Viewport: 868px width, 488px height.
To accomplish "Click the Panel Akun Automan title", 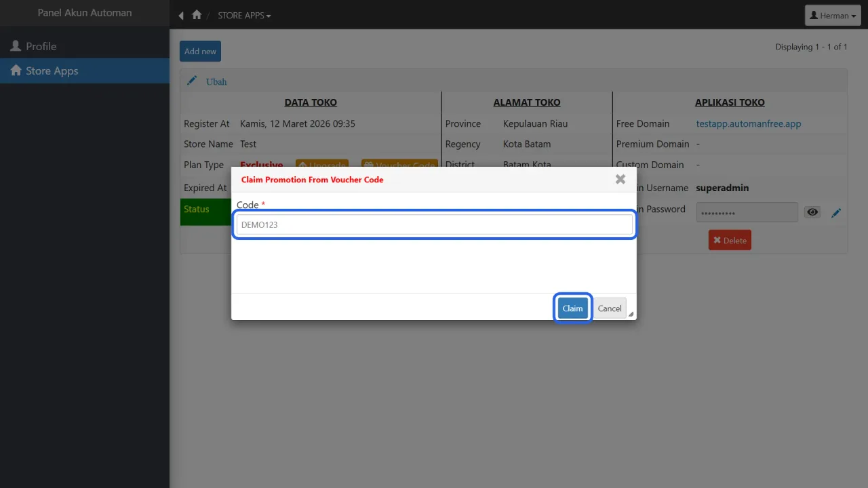I will [85, 13].
